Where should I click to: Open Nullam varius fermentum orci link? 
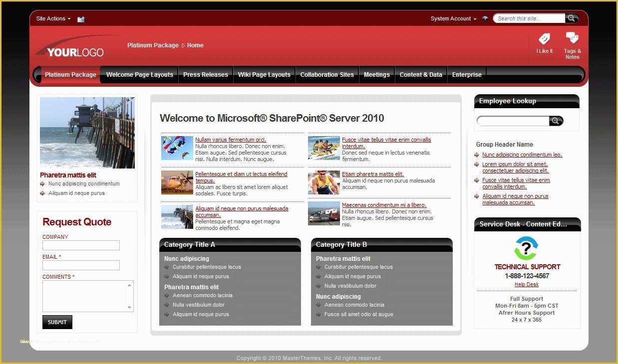[x=231, y=140]
